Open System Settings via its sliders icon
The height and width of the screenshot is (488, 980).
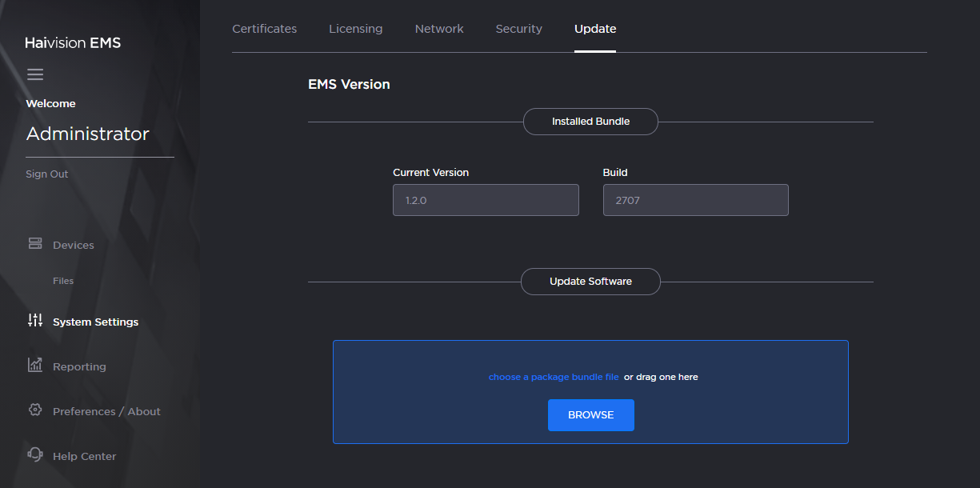(x=35, y=320)
